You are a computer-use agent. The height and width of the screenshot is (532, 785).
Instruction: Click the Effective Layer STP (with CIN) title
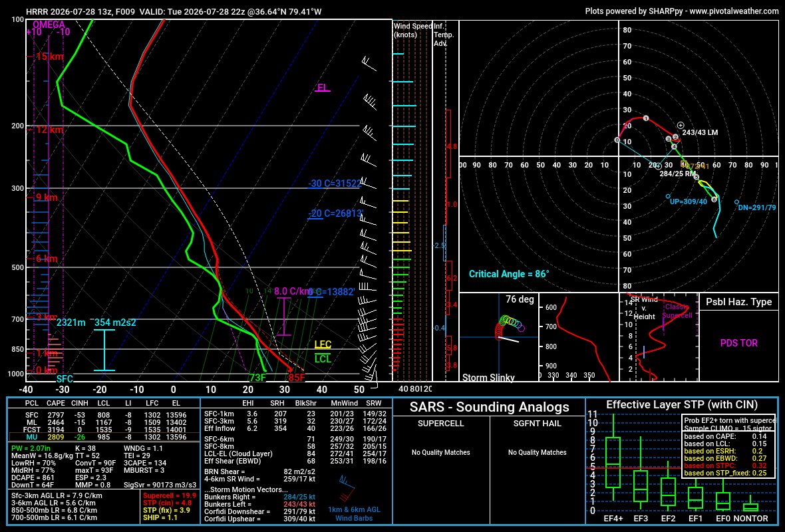point(682,405)
